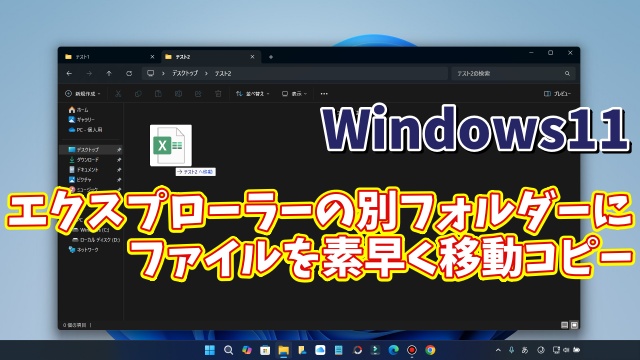Viewport: 640px width, 360px height.
Task: Open the Windows Start menu
Action: pyautogui.click(x=210, y=350)
